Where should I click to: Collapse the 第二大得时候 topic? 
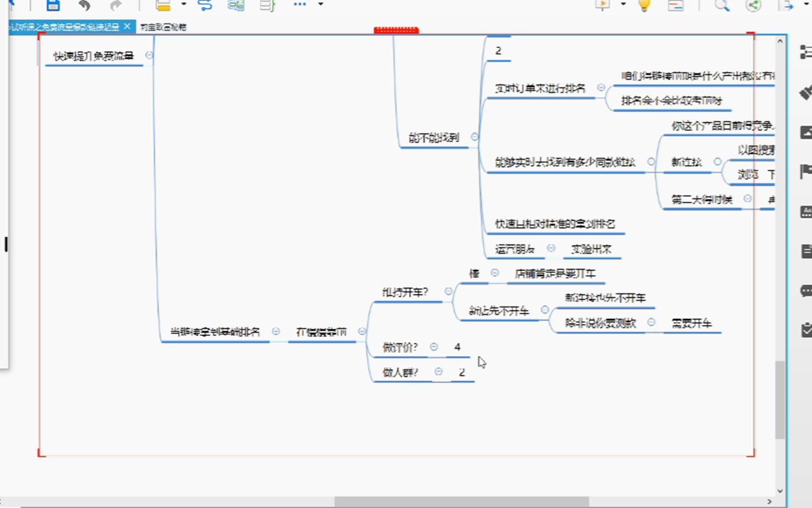pos(748,198)
